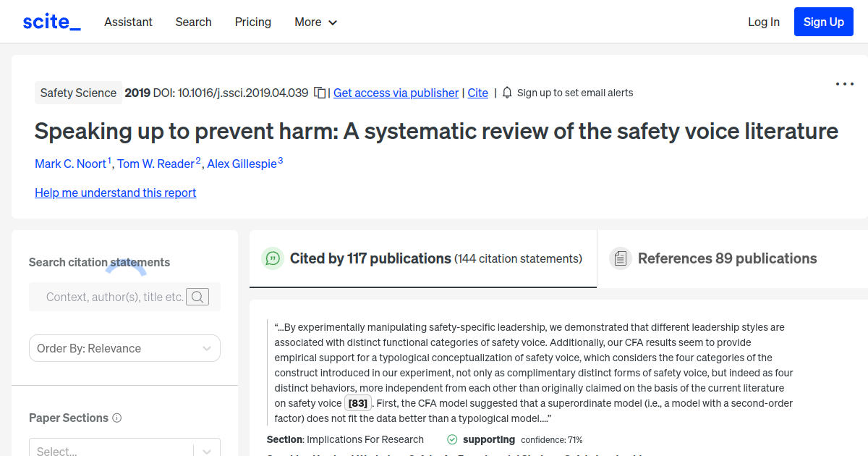Click Help me understand this report

(x=115, y=193)
